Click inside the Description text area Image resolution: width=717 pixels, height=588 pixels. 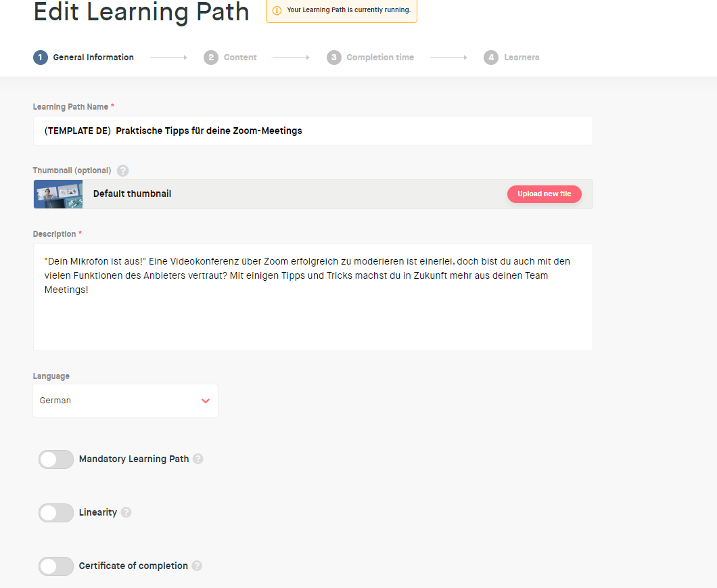click(313, 298)
